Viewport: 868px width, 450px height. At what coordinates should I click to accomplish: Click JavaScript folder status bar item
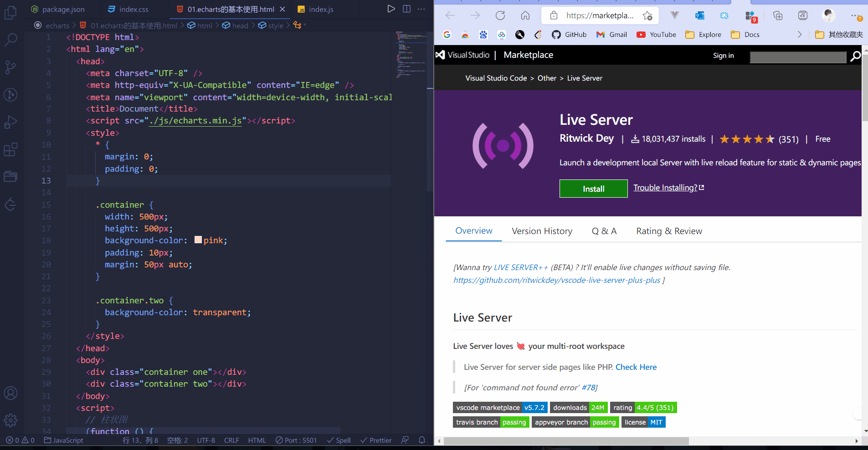click(x=64, y=440)
